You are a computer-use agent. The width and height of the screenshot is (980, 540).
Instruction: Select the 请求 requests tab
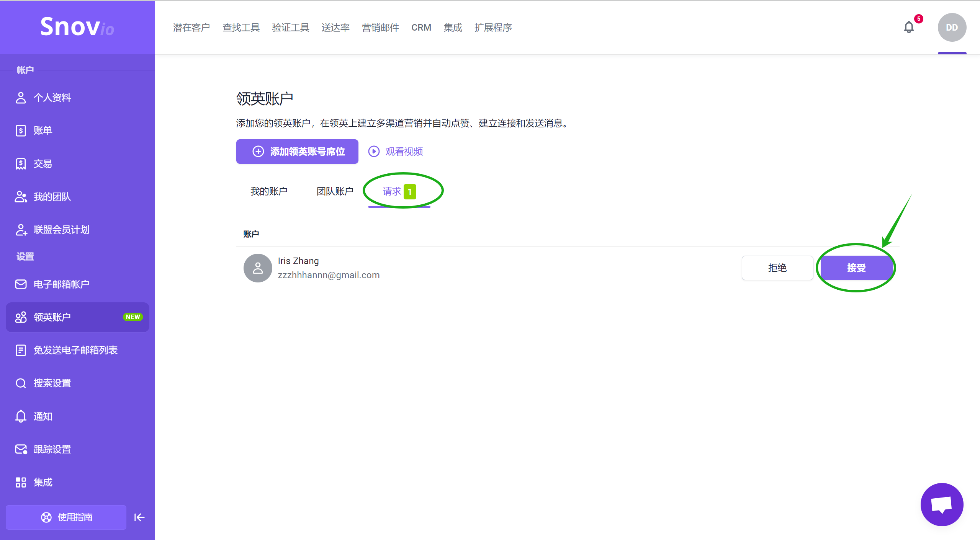click(399, 191)
